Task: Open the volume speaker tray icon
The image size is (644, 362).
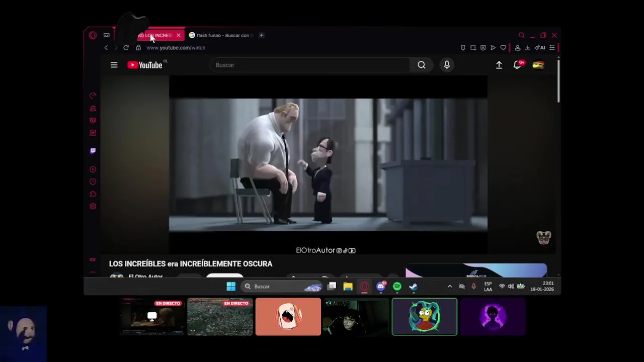Action: click(511, 287)
